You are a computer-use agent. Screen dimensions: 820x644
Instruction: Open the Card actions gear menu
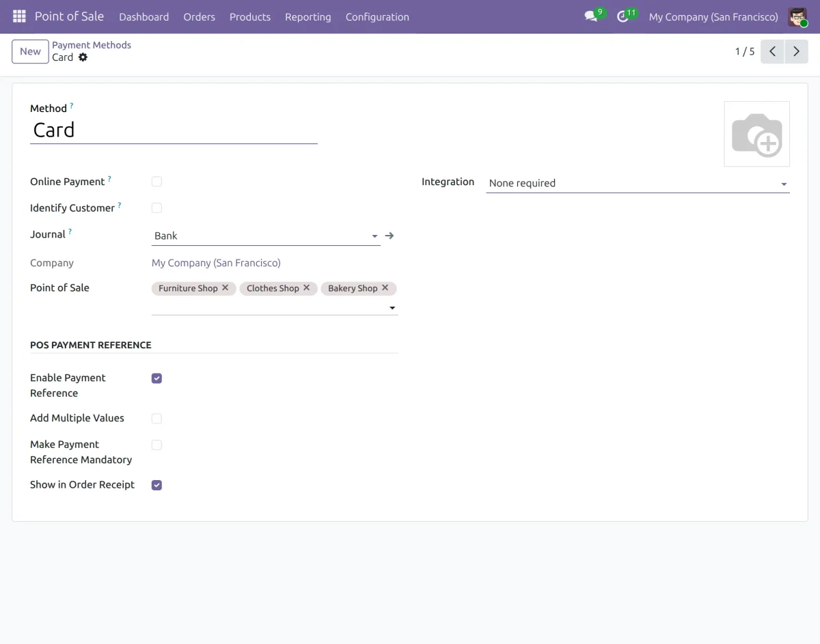83,57
